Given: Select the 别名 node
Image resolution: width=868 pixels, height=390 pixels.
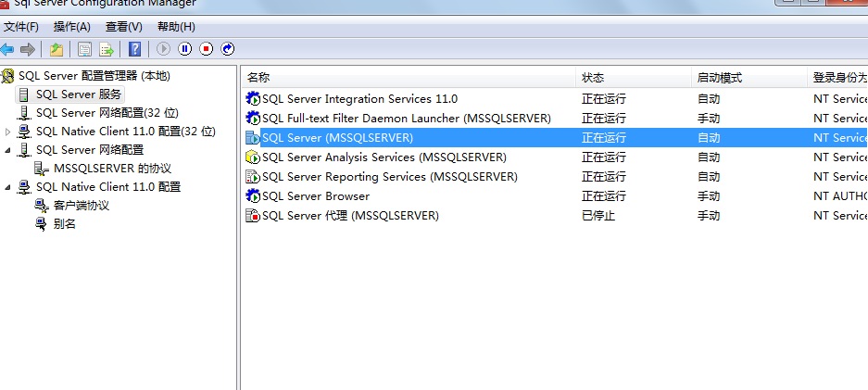Looking at the screenshot, I should [x=64, y=224].
